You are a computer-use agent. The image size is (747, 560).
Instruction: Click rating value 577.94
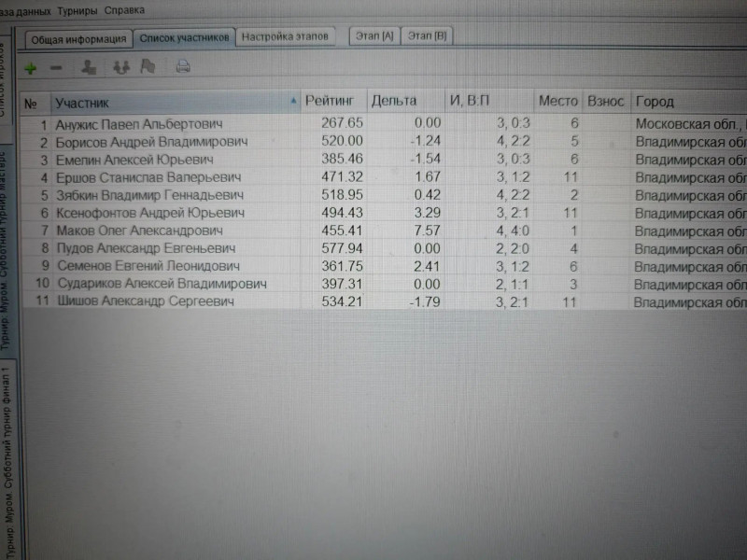[342, 248]
